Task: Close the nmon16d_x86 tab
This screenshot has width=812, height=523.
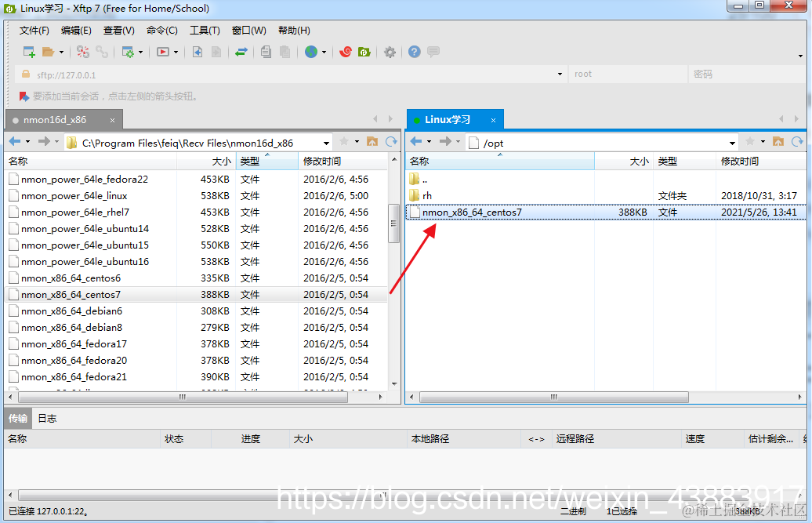Action: tap(112, 120)
